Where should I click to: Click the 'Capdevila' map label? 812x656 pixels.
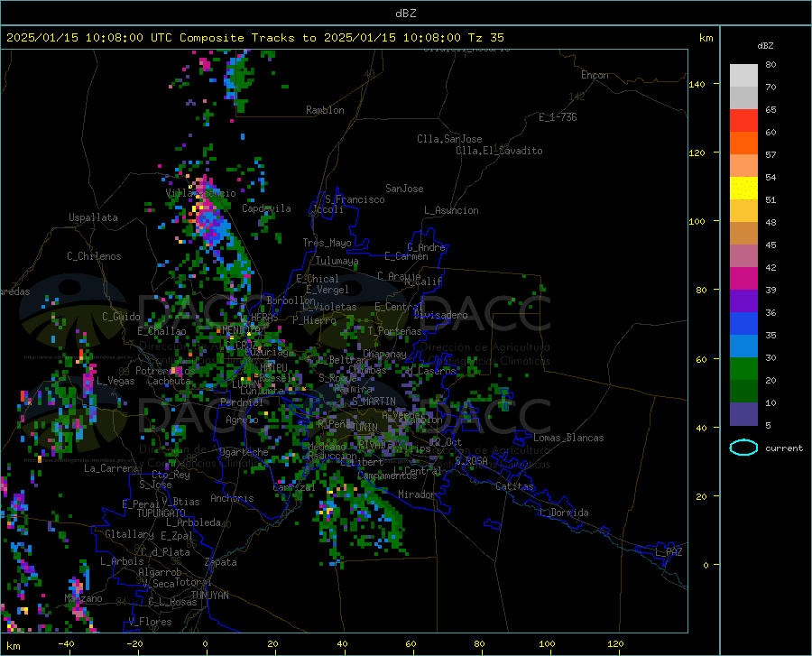266,208
